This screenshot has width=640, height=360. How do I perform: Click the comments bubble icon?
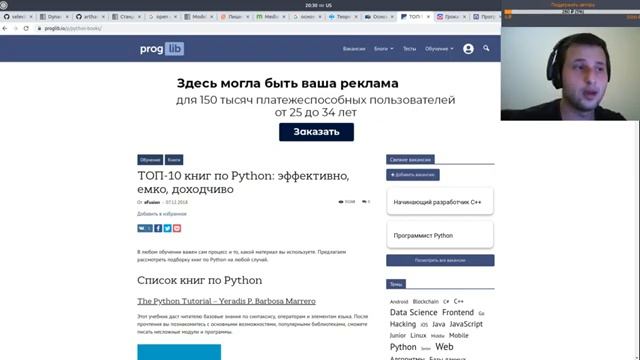pos(364,202)
